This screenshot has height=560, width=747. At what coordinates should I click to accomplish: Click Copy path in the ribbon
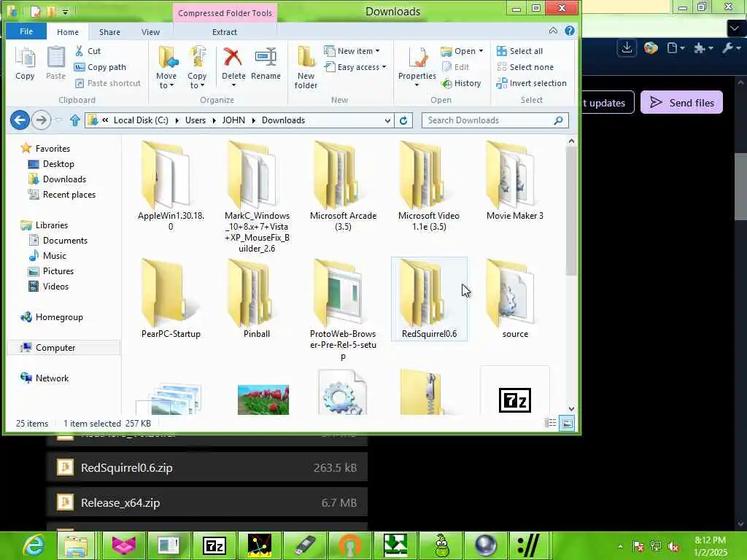point(100,67)
